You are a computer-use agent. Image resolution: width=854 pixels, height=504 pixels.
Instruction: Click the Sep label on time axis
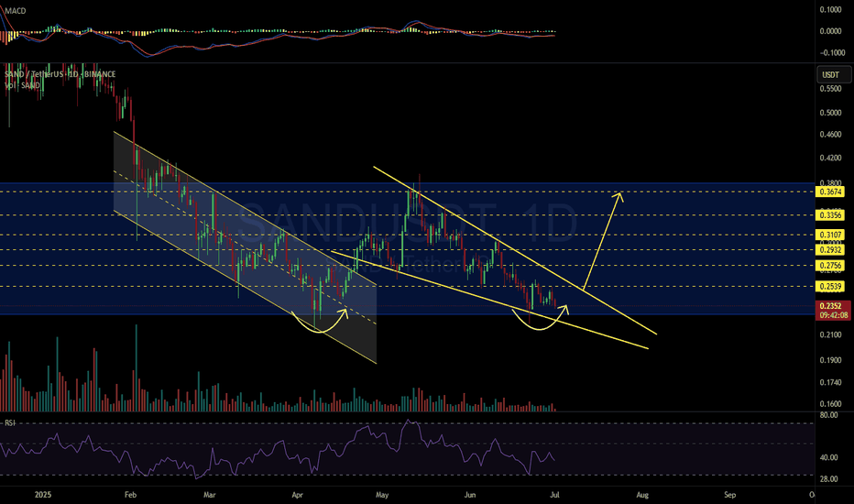pyautogui.click(x=729, y=495)
